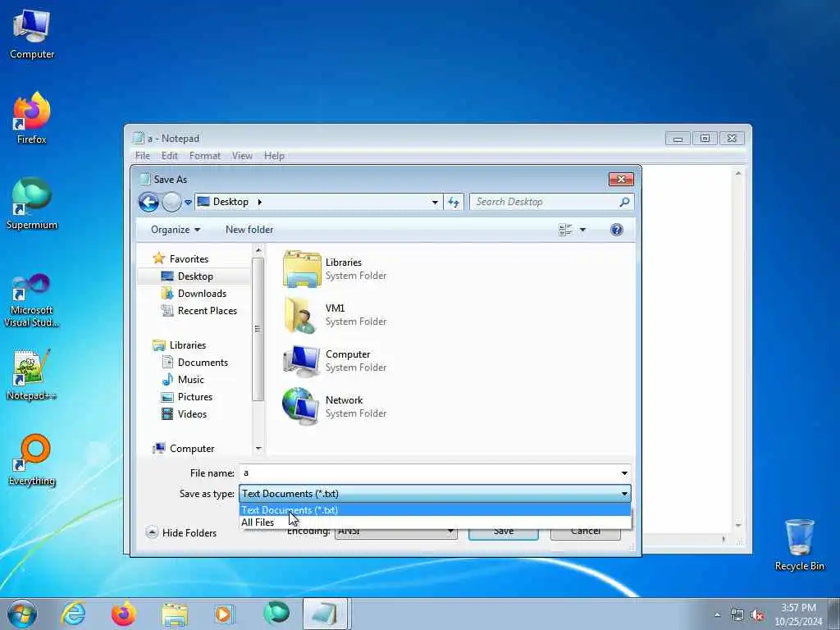Open the recent pages dropdown arrow
The image size is (840, 630).
[x=188, y=202]
